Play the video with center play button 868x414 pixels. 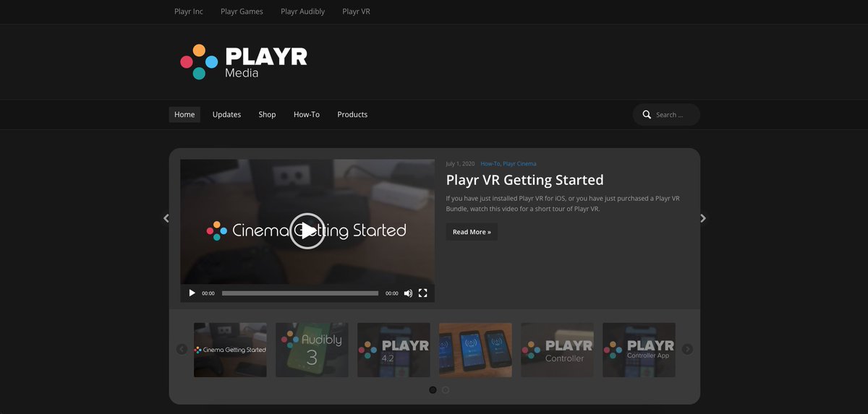(x=307, y=230)
